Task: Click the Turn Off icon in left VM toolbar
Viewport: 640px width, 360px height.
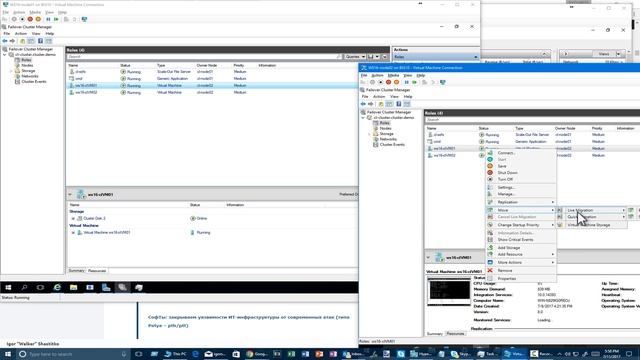Action: tap(22, 19)
